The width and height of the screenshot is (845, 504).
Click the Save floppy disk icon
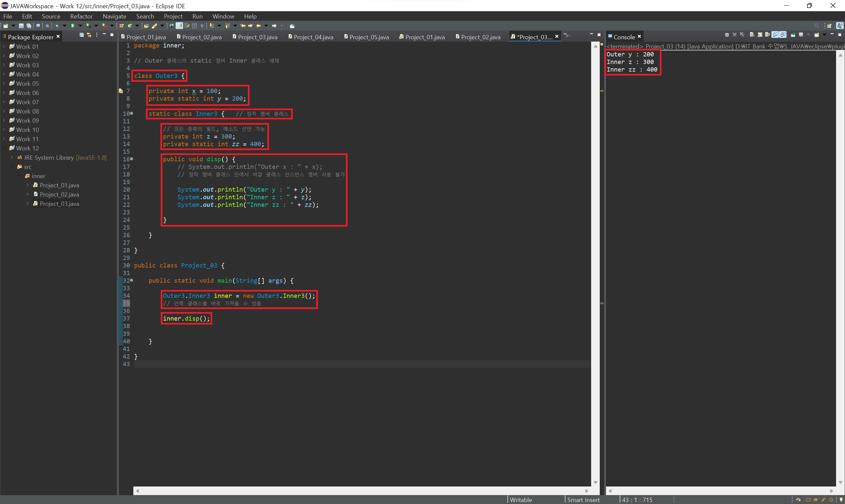pos(21,26)
